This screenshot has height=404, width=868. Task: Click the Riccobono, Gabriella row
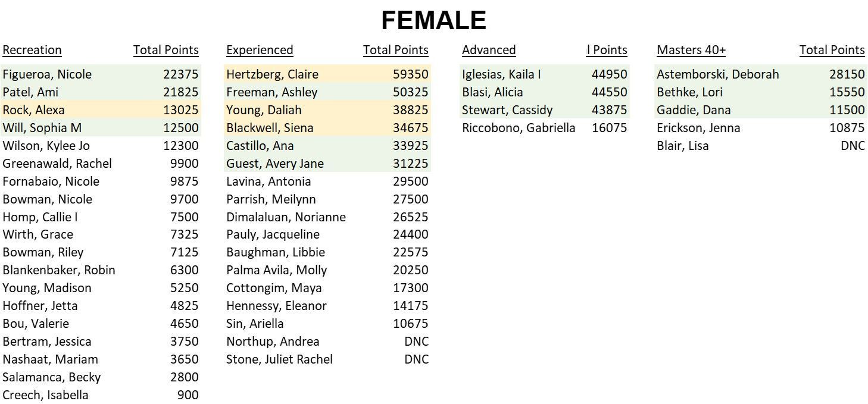[x=544, y=128]
